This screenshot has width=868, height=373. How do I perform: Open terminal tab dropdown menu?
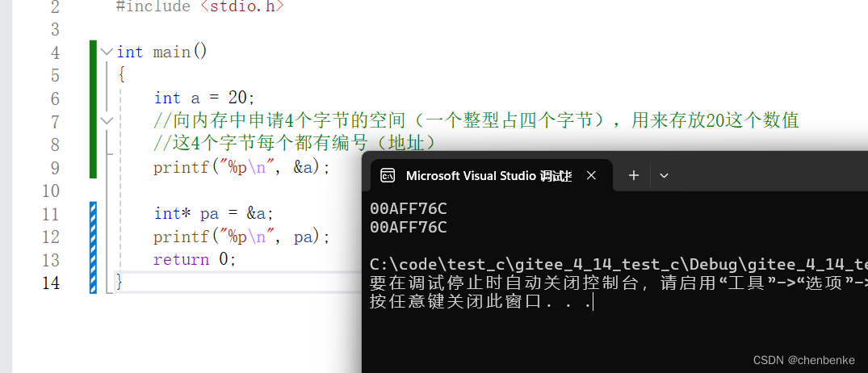(x=665, y=175)
